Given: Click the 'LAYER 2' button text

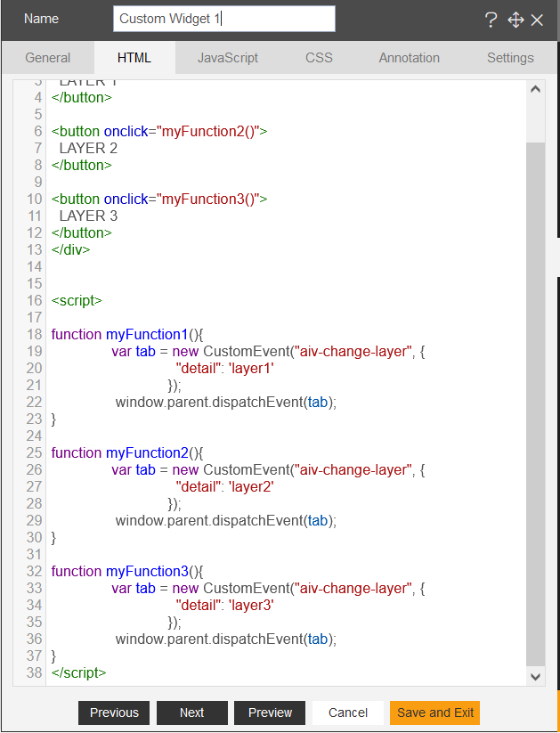Looking at the screenshot, I should (x=88, y=148).
